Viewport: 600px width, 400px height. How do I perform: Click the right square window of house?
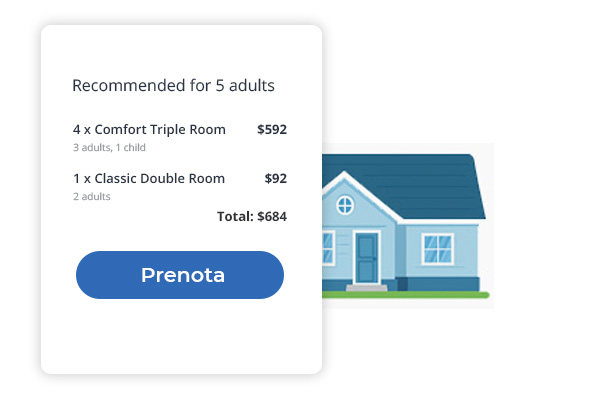coord(437,248)
